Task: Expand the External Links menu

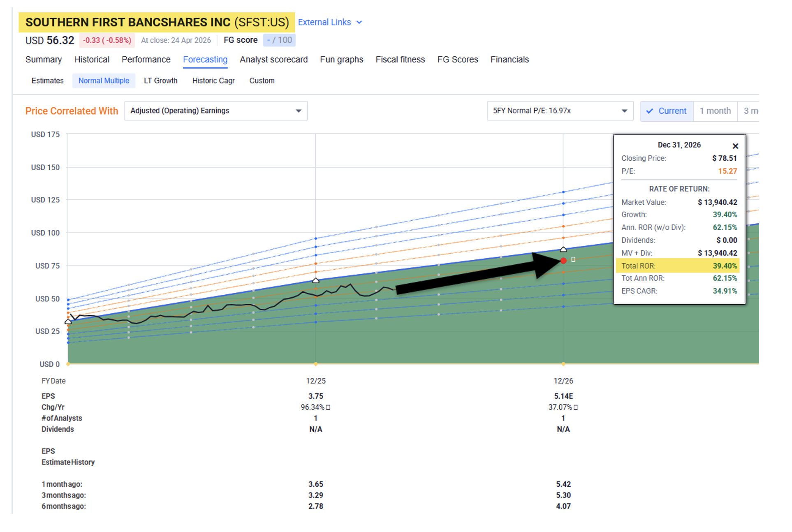Action: pos(324,22)
